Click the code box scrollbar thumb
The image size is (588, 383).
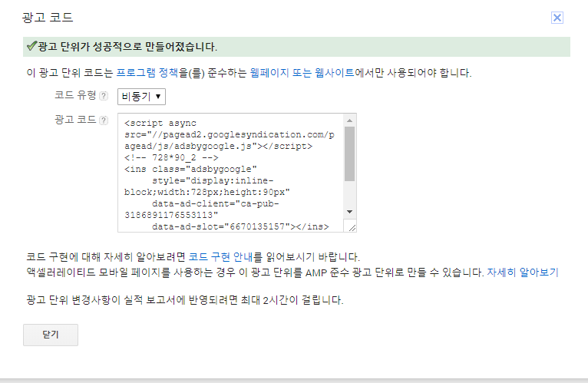[x=349, y=154]
